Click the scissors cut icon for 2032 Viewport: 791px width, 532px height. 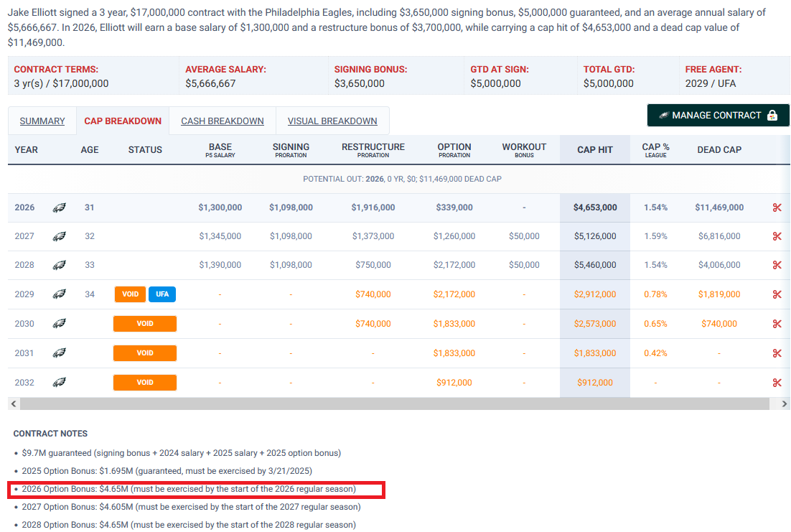point(777,383)
